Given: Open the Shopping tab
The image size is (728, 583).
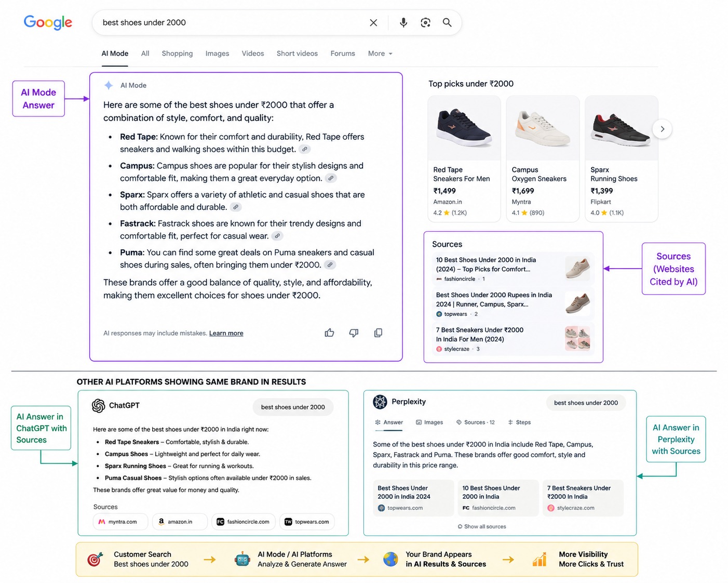Looking at the screenshot, I should 177,54.
